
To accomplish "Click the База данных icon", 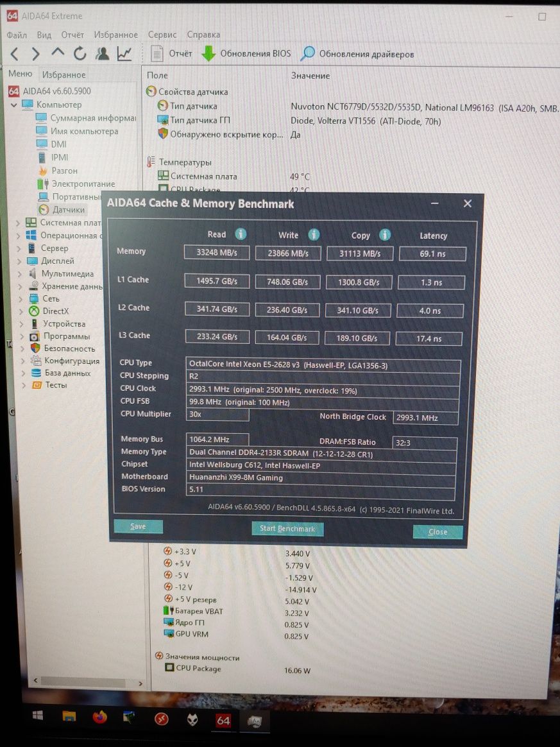I will [x=36, y=373].
